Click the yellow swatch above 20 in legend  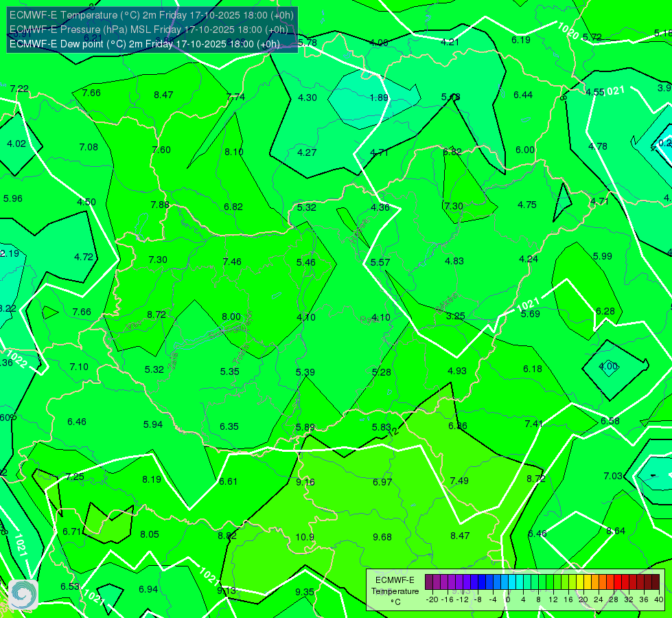pyautogui.click(x=580, y=582)
